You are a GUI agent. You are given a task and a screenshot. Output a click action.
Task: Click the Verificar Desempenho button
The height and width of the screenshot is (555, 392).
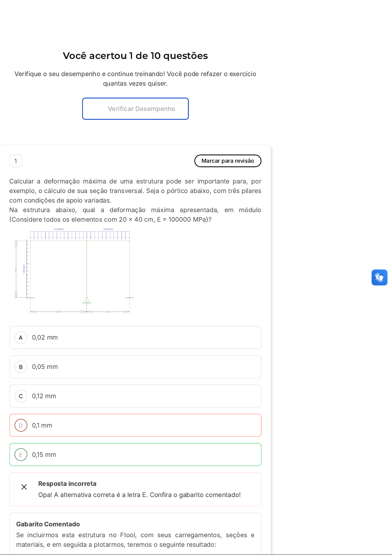[x=135, y=109]
